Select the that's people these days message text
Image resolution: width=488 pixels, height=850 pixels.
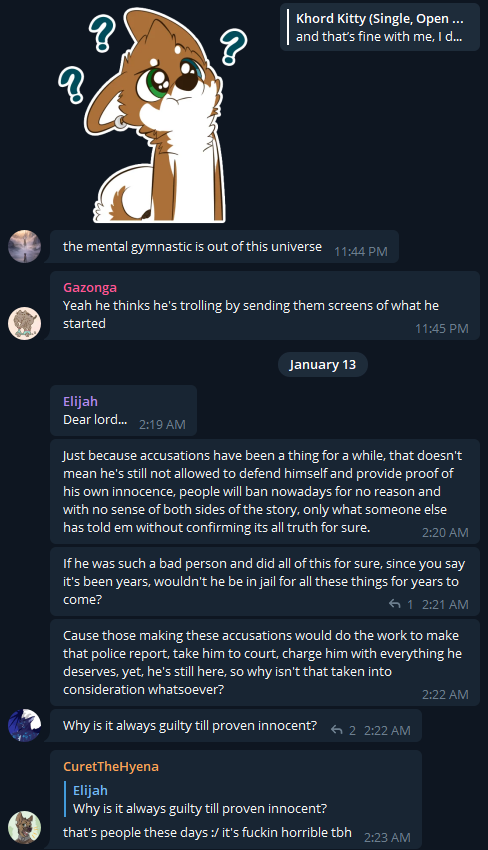click(207, 833)
